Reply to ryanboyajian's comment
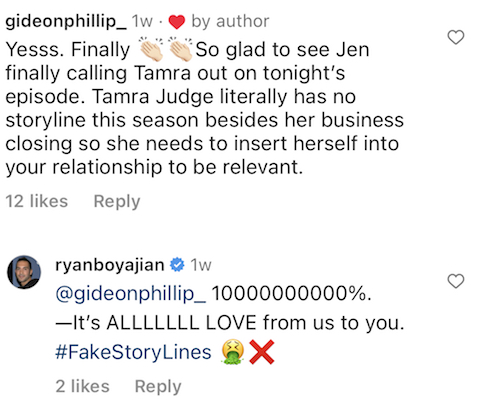500x405 pixels. point(158,387)
